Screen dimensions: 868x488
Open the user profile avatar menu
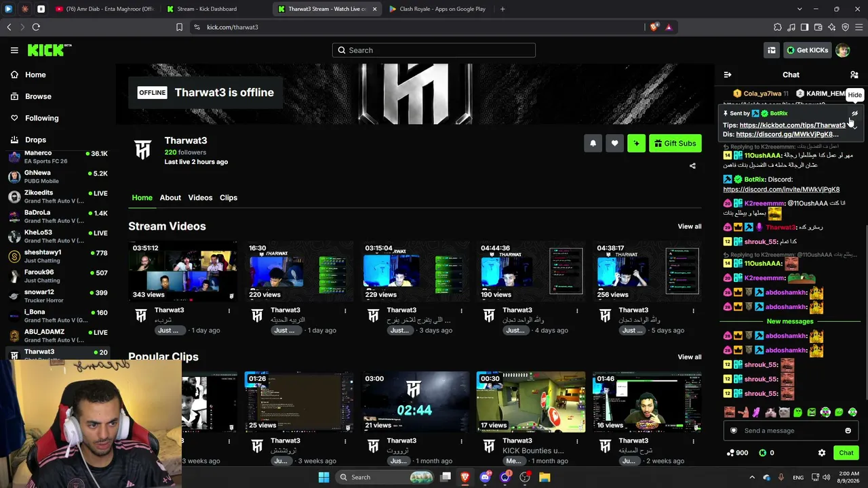[842, 50]
